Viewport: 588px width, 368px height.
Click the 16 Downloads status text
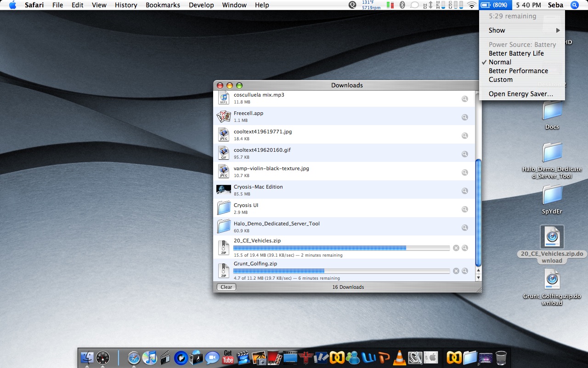348,287
